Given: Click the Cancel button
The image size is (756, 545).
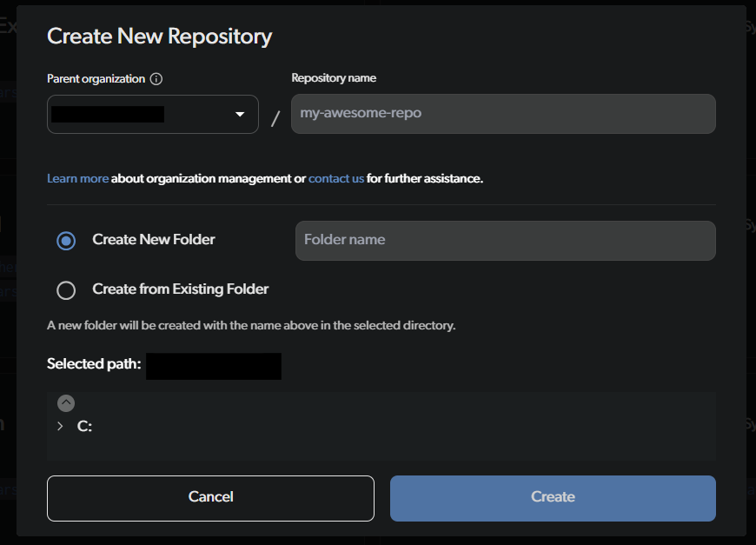Looking at the screenshot, I should [x=210, y=496].
